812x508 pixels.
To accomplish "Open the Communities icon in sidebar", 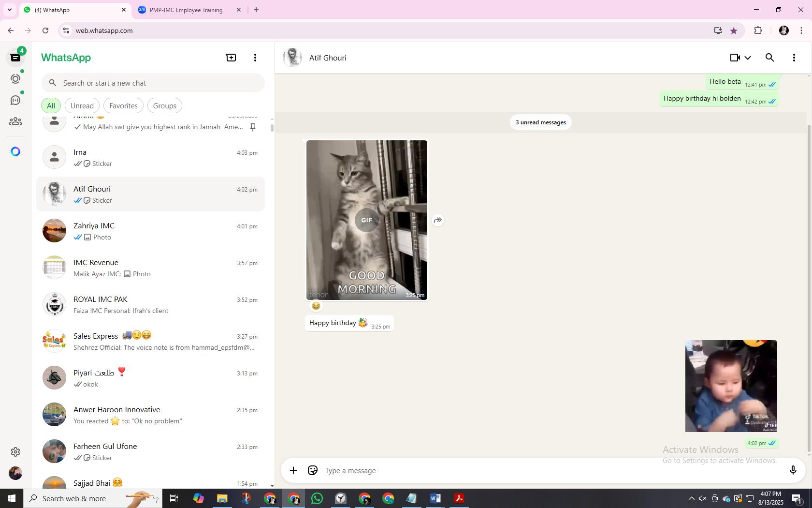I will click(15, 121).
